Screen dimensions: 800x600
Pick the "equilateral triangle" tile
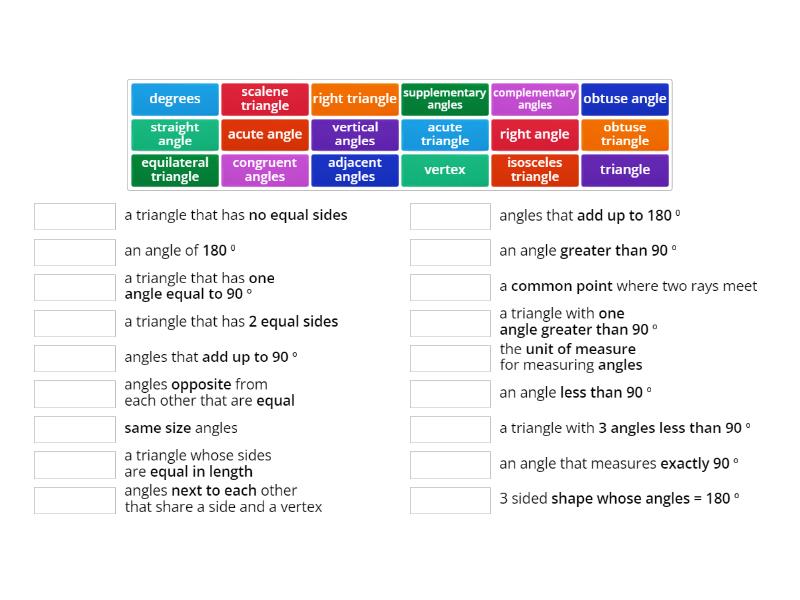[174, 169]
